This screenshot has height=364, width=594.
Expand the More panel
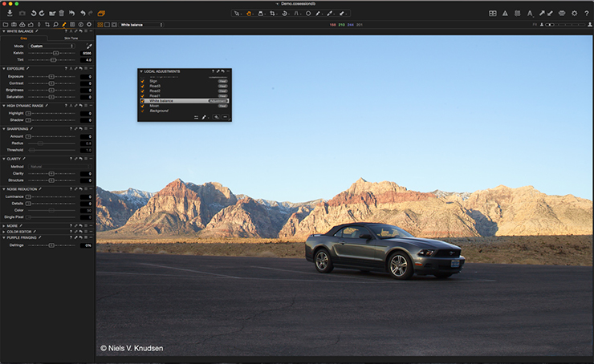click(x=4, y=226)
